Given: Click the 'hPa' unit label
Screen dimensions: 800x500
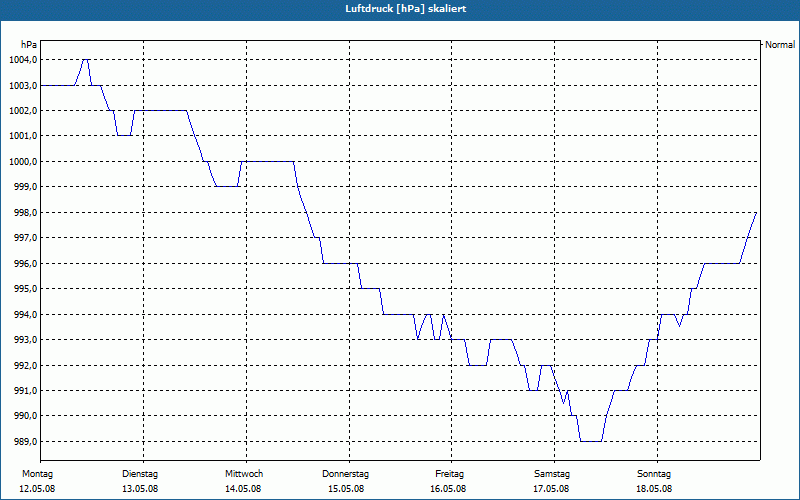Looking at the screenshot, I should [29, 45].
